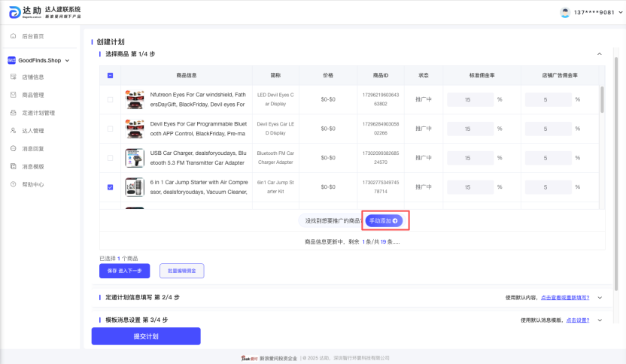Image resolution: width=626 pixels, height=364 pixels.
Task: Open the account dropdown beside phone number
Action: [618, 13]
